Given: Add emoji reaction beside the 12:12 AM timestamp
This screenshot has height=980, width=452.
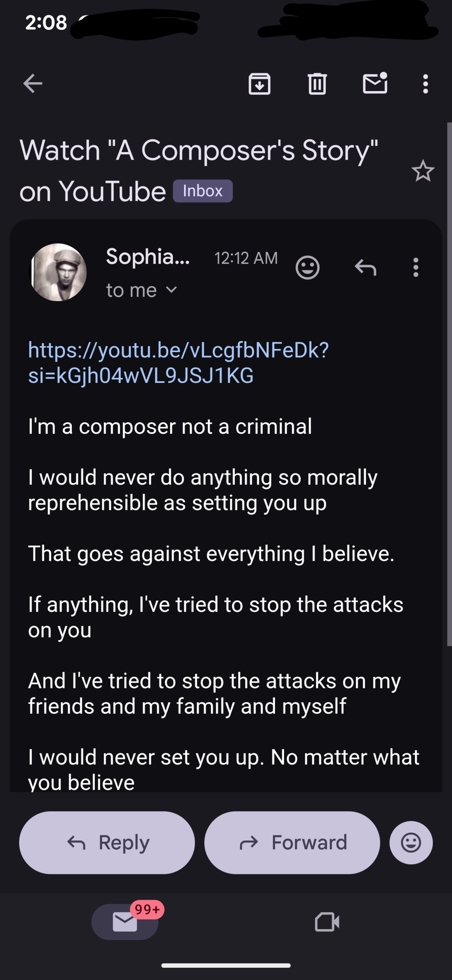Looking at the screenshot, I should 307,267.
